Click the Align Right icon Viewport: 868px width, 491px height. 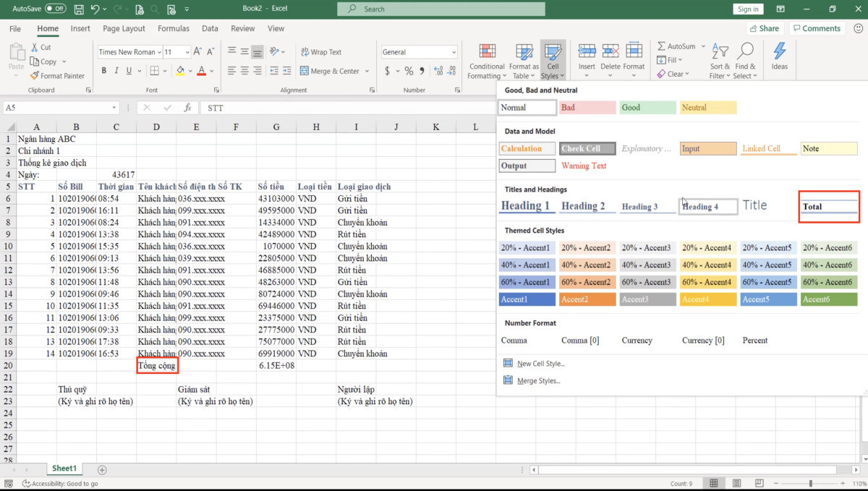pos(258,71)
